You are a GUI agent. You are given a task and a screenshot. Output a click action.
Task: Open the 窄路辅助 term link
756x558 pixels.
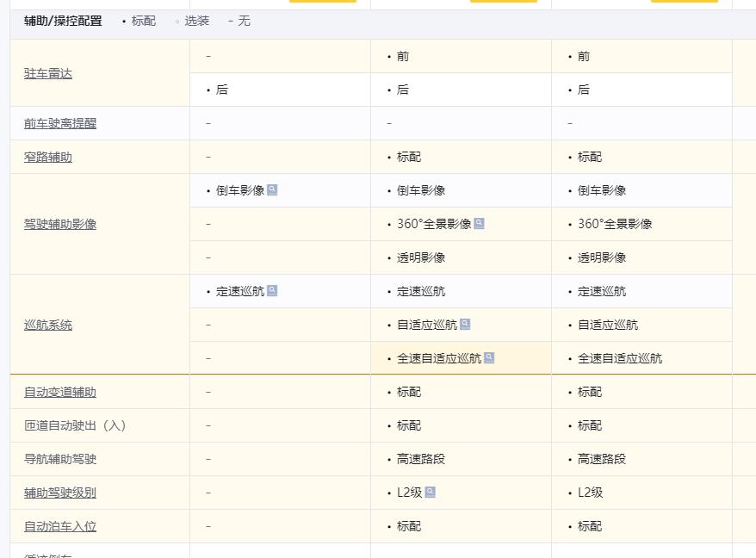tap(48, 157)
